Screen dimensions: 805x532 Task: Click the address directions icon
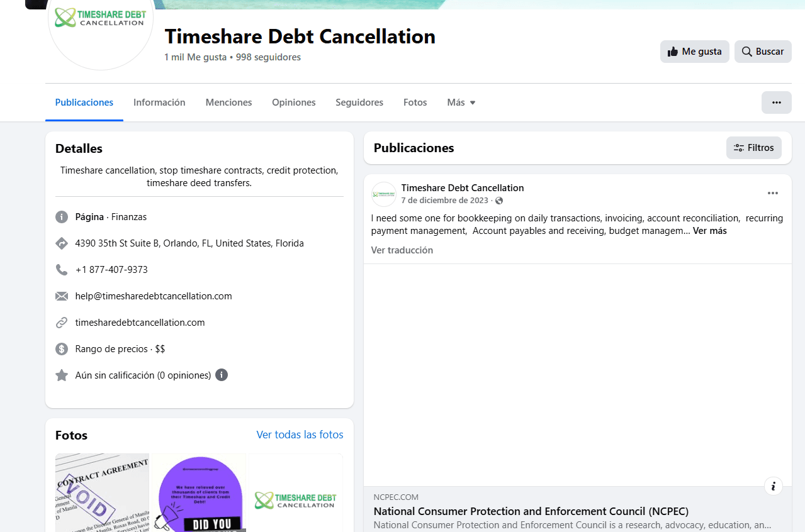click(x=62, y=243)
